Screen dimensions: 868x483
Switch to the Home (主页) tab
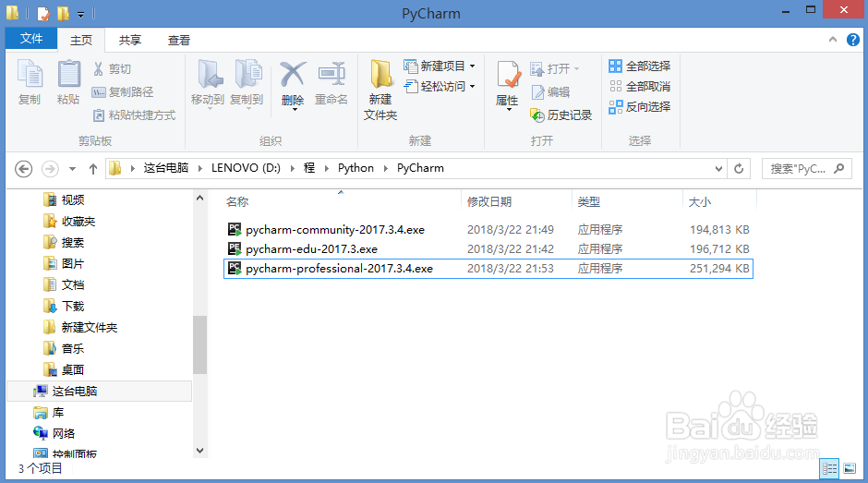click(81, 40)
